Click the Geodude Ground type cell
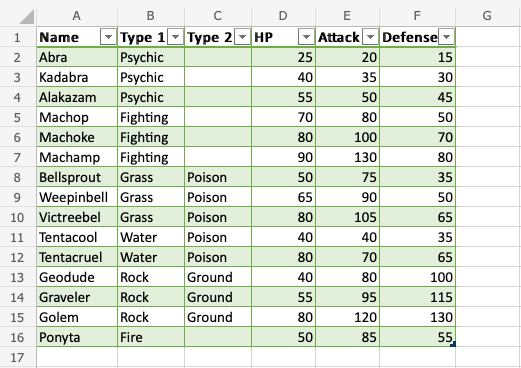The height and width of the screenshot is (368, 521). click(x=218, y=277)
